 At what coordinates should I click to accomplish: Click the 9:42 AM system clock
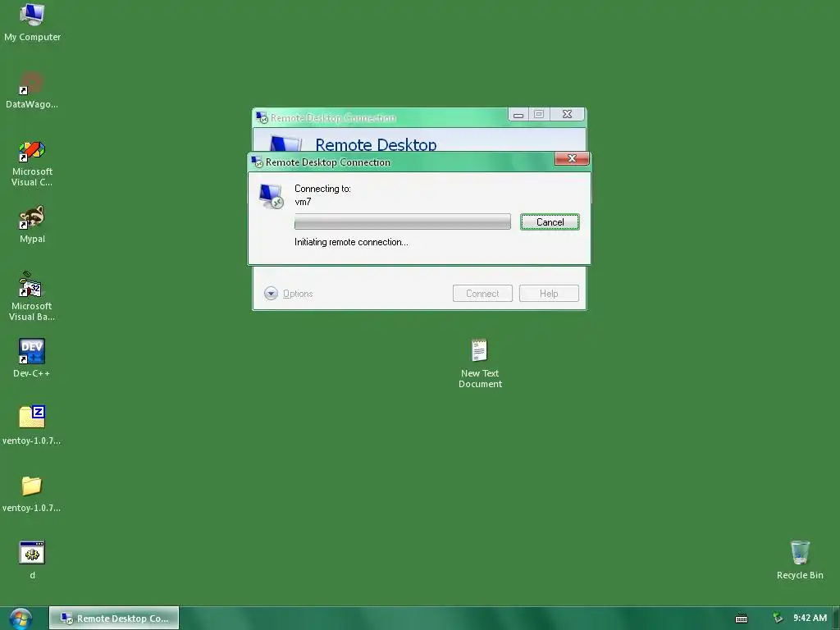pyautogui.click(x=810, y=619)
